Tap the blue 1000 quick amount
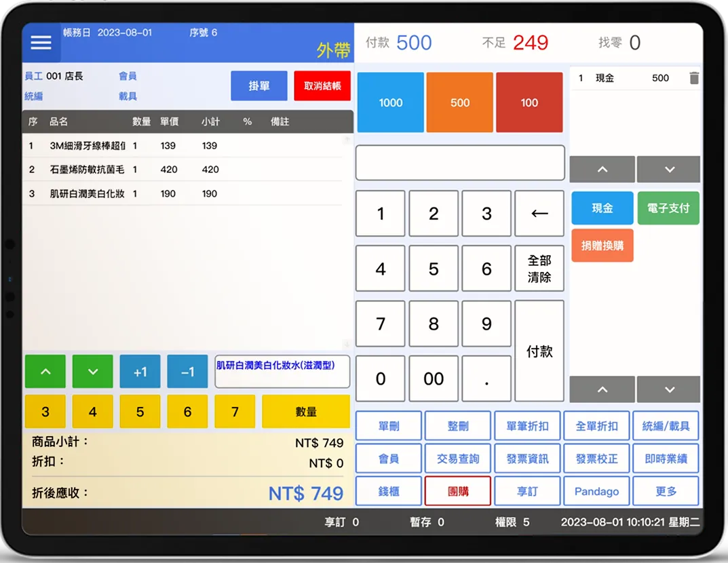This screenshot has width=728, height=563. (x=391, y=102)
